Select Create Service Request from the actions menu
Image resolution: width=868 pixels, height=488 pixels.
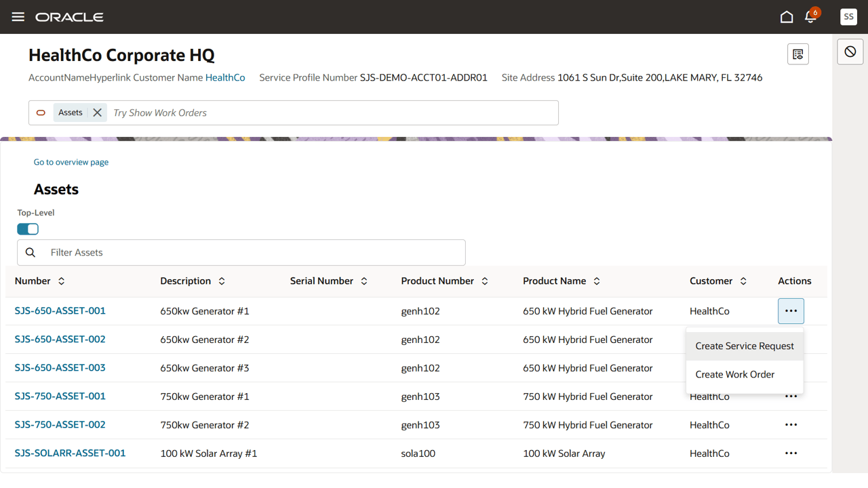click(745, 346)
